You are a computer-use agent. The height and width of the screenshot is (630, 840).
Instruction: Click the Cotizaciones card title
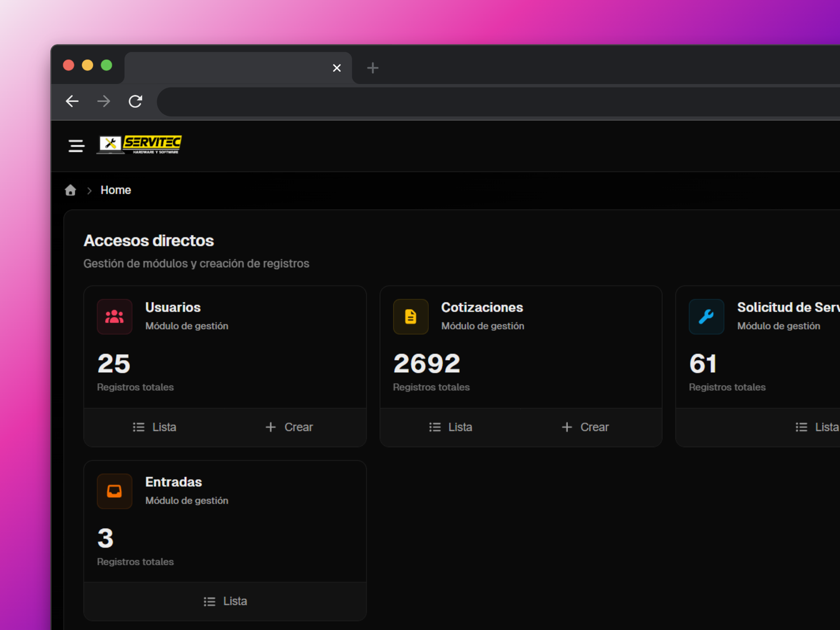pyautogui.click(x=482, y=308)
